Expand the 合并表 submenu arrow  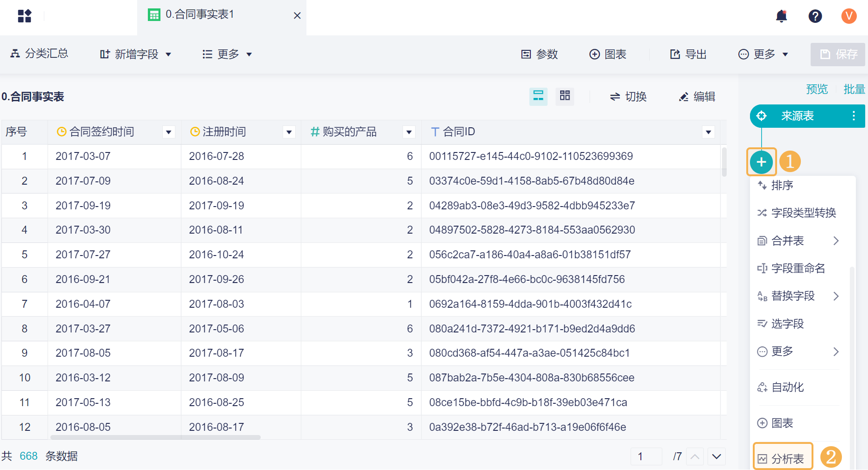pyautogui.click(x=836, y=241)
